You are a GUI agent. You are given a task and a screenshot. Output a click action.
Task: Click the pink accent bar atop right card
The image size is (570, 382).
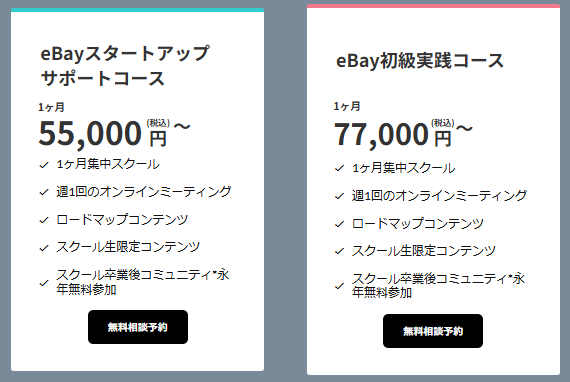(x=433, y=6)
